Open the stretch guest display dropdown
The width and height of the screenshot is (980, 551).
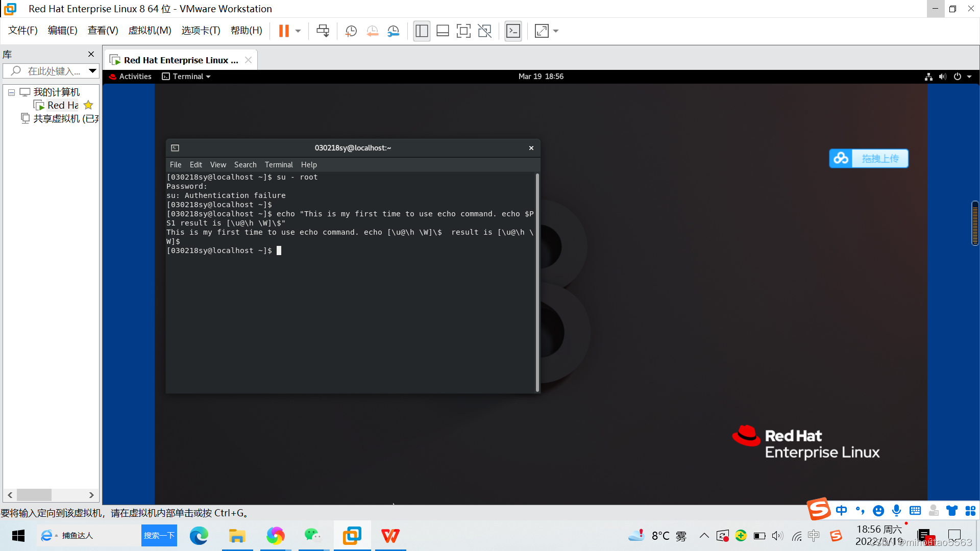click(555, 31)
